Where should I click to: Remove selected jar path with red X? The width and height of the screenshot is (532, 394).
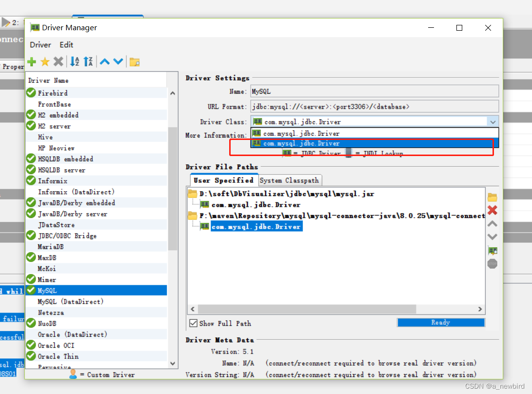(492, 210)
